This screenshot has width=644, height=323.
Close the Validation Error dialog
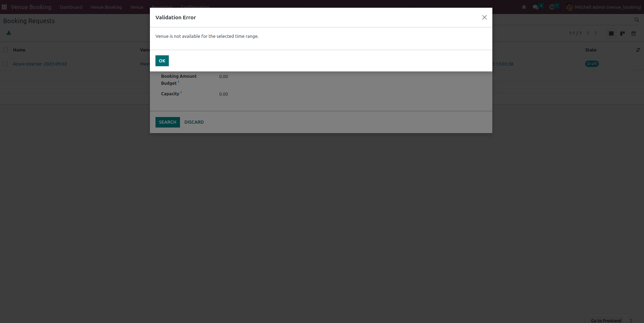484,18
